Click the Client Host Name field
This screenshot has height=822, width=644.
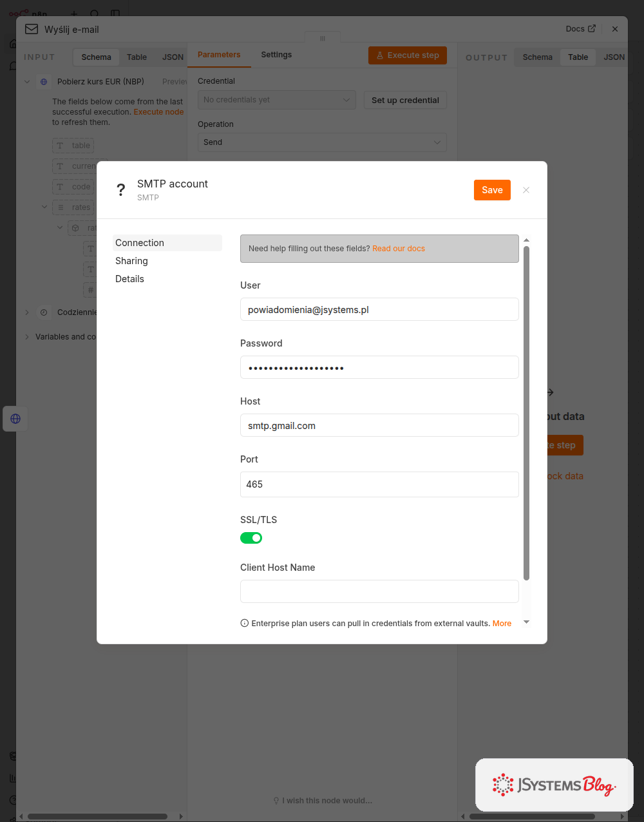tap(379, 591)
